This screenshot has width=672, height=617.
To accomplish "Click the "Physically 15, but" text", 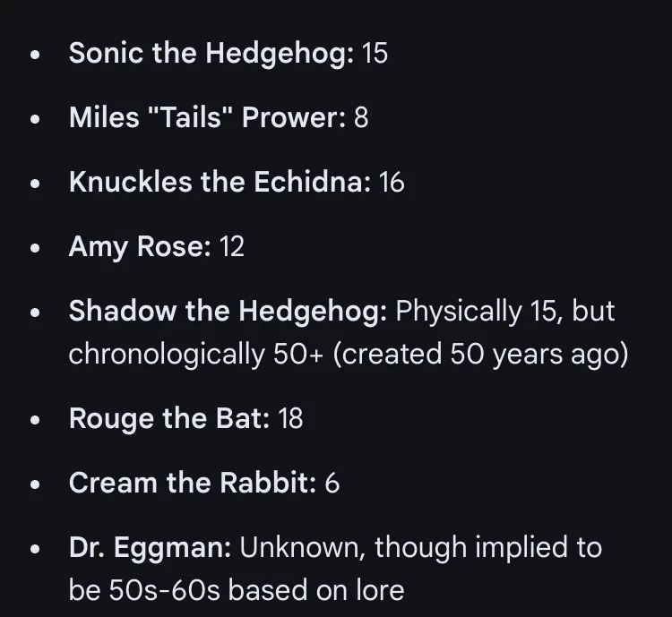I will (505, 312).
